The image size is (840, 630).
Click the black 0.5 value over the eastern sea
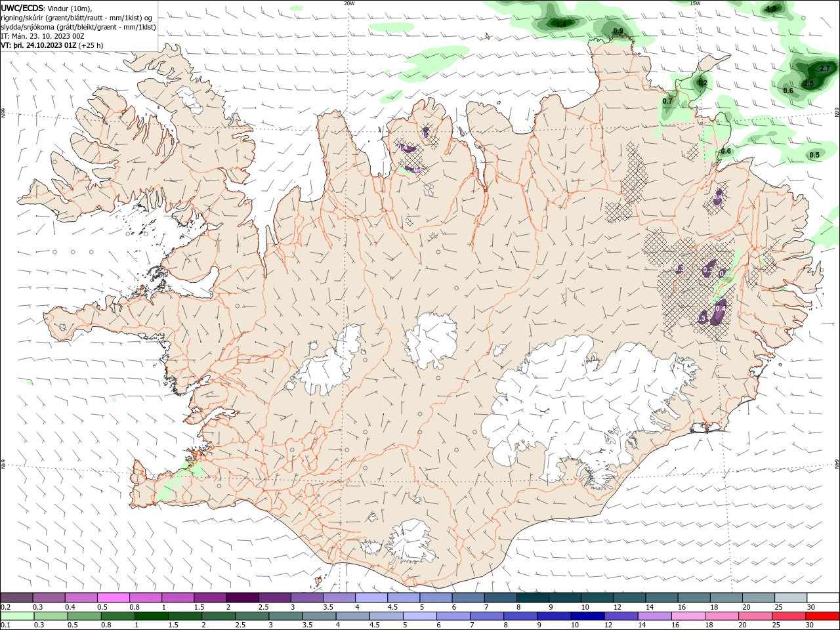click(814, 155)
